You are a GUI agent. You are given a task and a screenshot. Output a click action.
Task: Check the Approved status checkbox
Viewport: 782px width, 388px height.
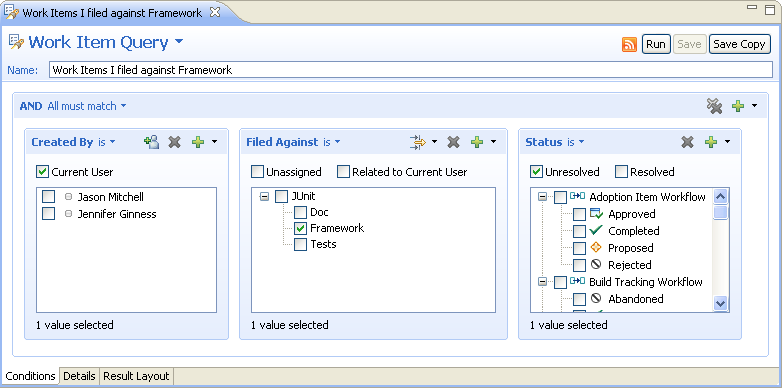(579, 214)
